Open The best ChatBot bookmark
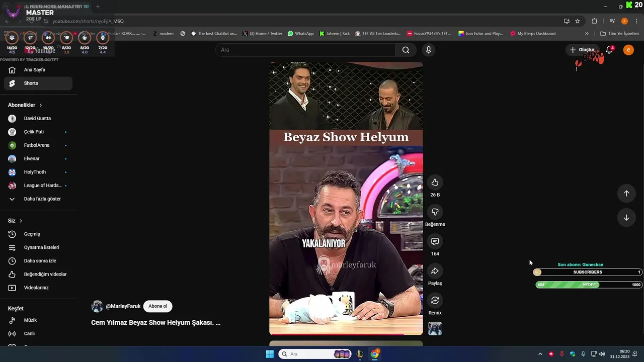The height and width of the screenshot is (362, 644). pos(214,34)
